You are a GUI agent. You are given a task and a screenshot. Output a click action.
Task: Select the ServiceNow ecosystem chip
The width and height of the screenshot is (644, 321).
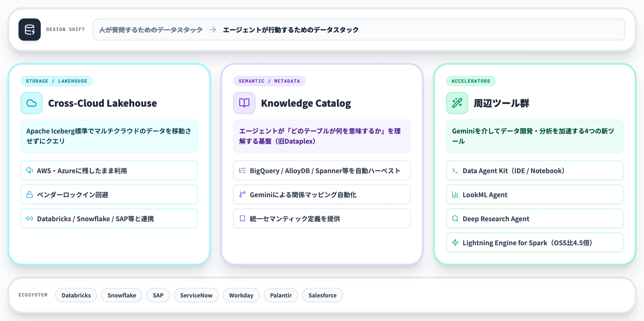(x=196, y=295)
